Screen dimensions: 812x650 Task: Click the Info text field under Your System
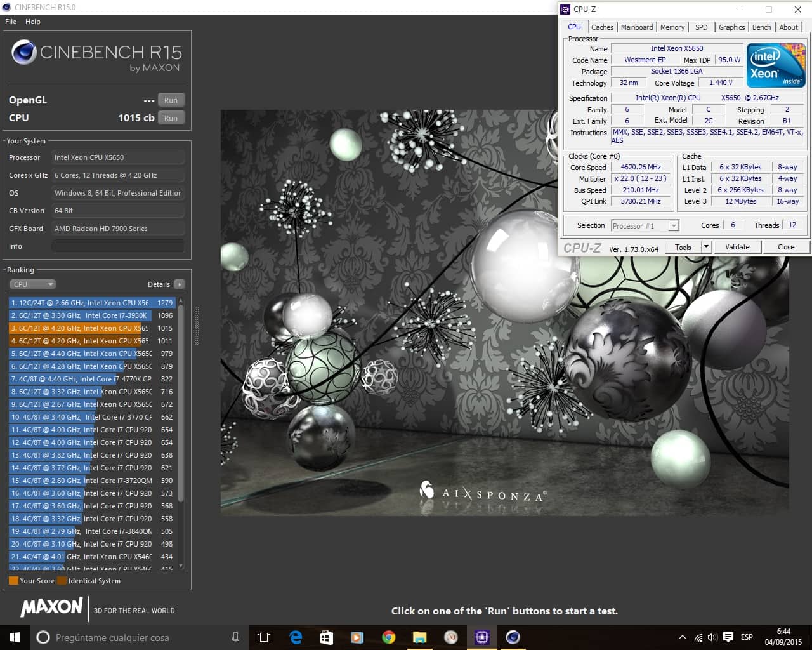118,246
